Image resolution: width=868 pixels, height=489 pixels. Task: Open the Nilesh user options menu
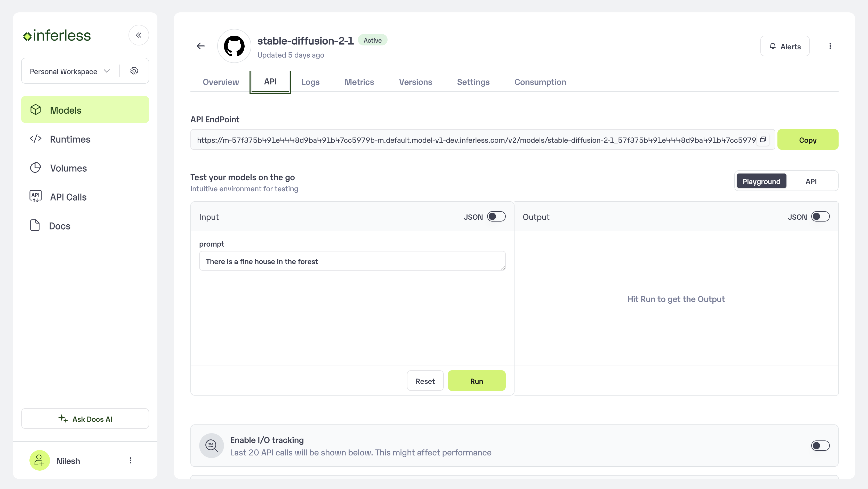coord(130,460)
